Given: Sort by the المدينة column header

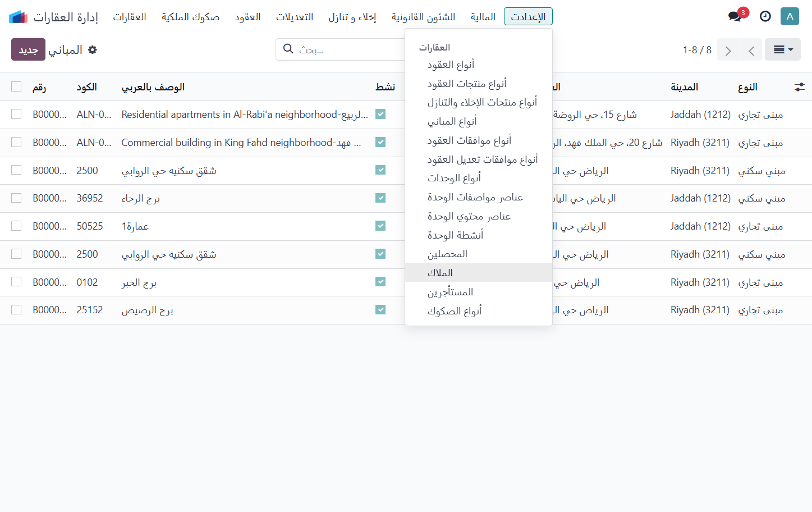Looking at the screenshot, I should (x=684, y=87).
